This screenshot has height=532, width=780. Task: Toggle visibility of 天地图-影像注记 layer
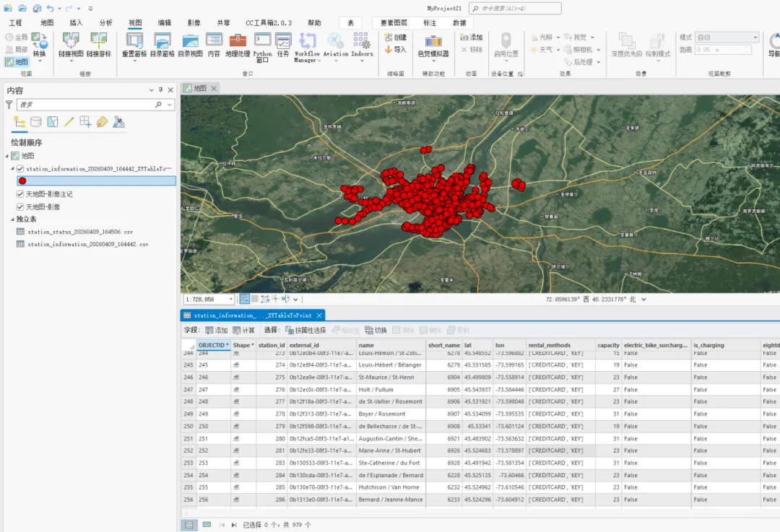(20, 194)
